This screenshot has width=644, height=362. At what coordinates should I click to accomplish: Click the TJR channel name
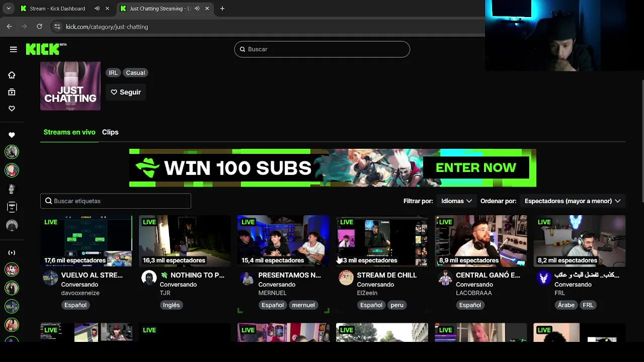(165, 293)
